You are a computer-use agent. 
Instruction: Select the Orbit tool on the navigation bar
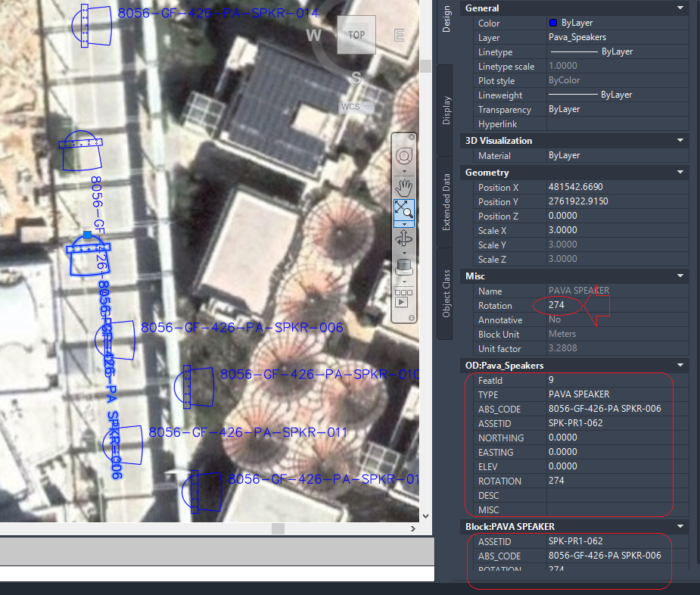[403, 238]
